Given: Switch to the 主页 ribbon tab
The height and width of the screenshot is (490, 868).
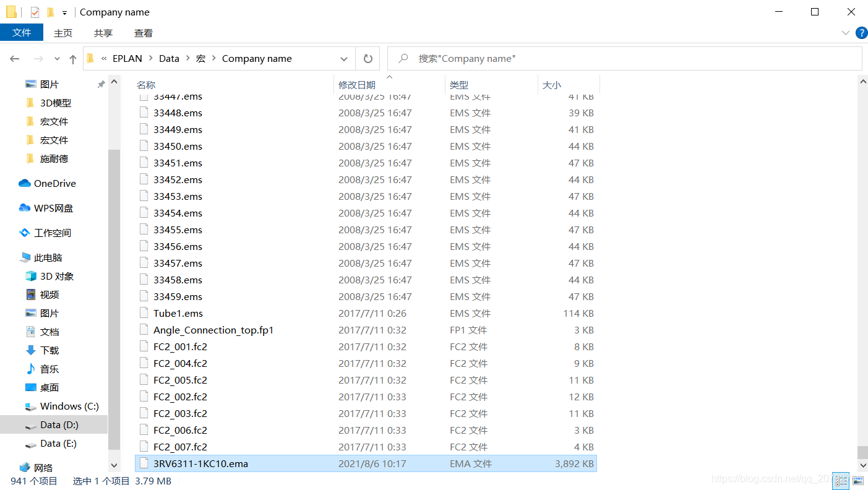Looking at the screenshot, I should coord(63,33).
